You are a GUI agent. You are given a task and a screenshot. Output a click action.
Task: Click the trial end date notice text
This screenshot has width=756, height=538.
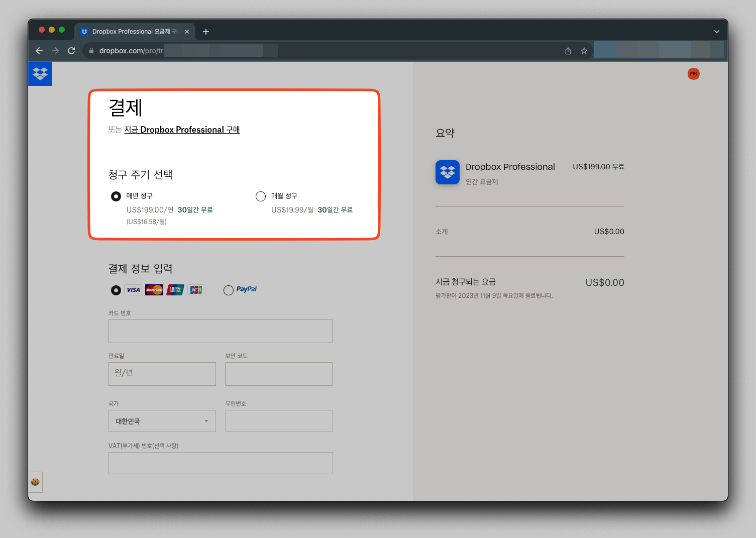(x=494, y=296)
